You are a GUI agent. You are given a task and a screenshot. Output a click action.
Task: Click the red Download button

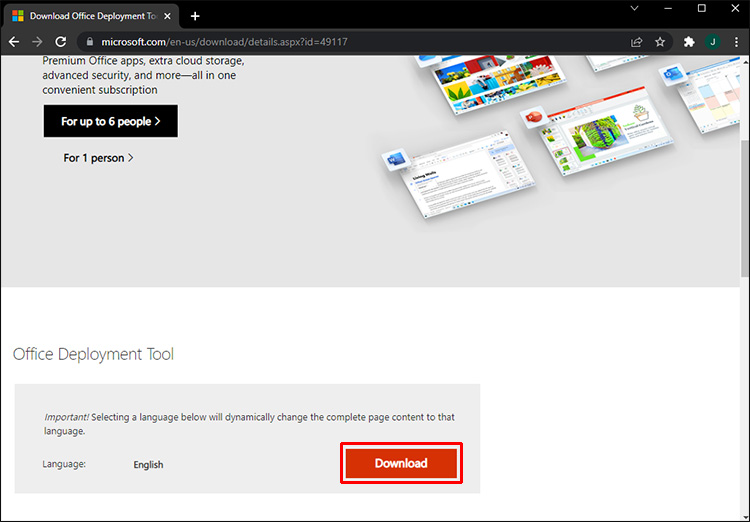[401, 463]
